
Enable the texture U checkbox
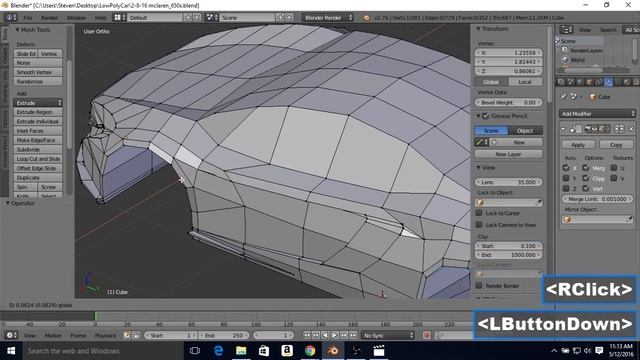613,168
